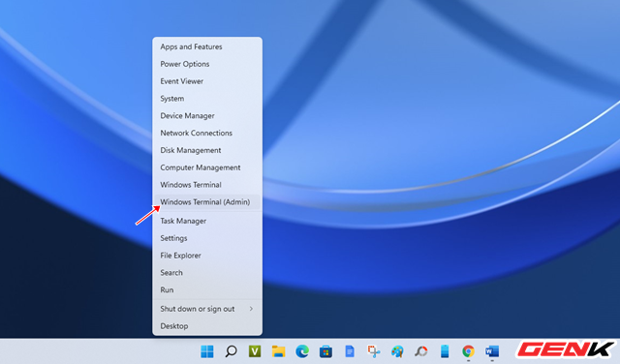Open Task Manager
Image resolution: width=620 pixels, height=364 pixels.
207,221
